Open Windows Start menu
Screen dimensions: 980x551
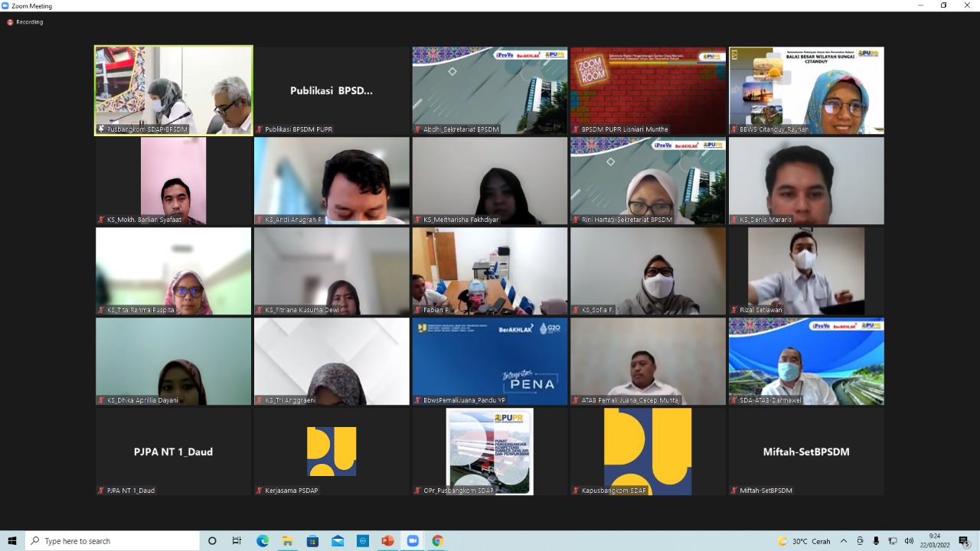[12, 541]
